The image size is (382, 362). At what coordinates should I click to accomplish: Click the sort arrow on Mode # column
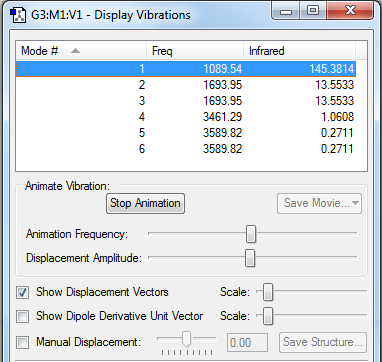click(x=75, y=51)
